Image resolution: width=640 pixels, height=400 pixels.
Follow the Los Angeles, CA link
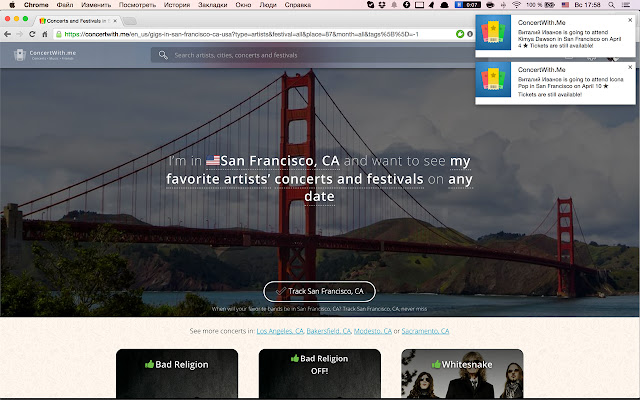(280, 331)
